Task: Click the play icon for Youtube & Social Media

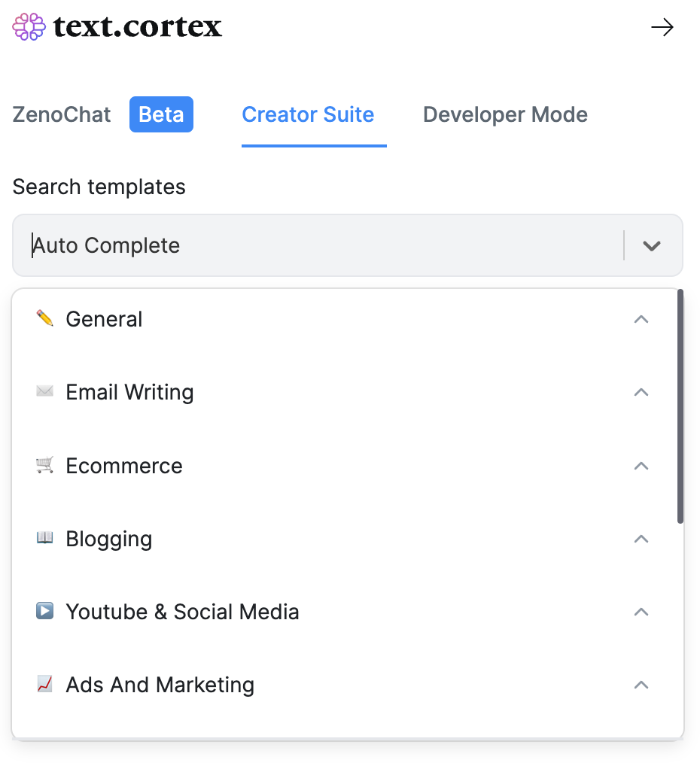Action: coord(44,611)
